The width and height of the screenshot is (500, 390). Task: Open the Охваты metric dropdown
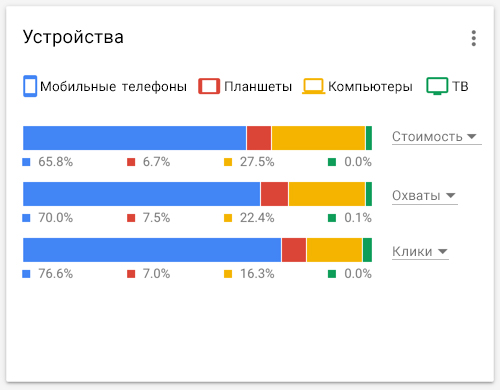point(425,196)
